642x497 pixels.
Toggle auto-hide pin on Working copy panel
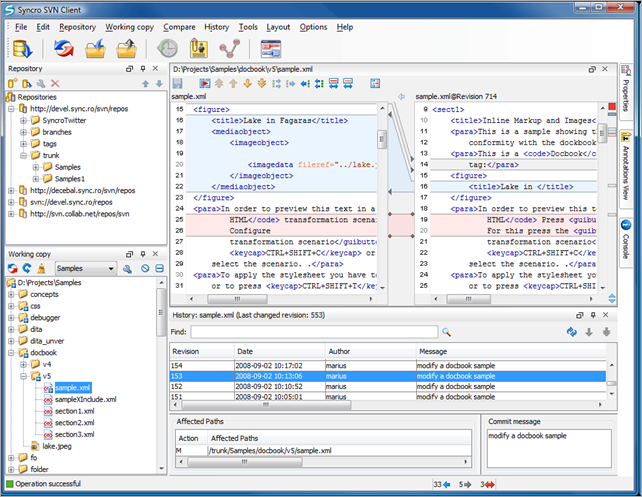[144, 254]
